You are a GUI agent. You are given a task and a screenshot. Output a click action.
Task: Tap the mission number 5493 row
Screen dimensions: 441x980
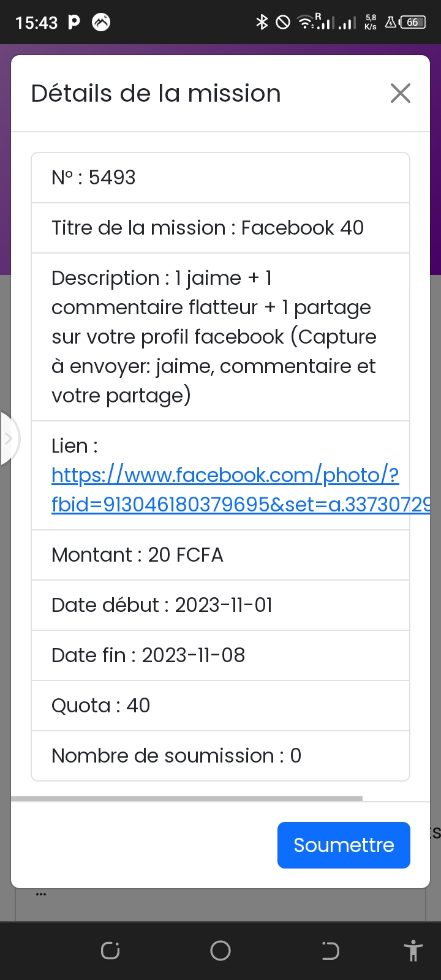point(221,178)
